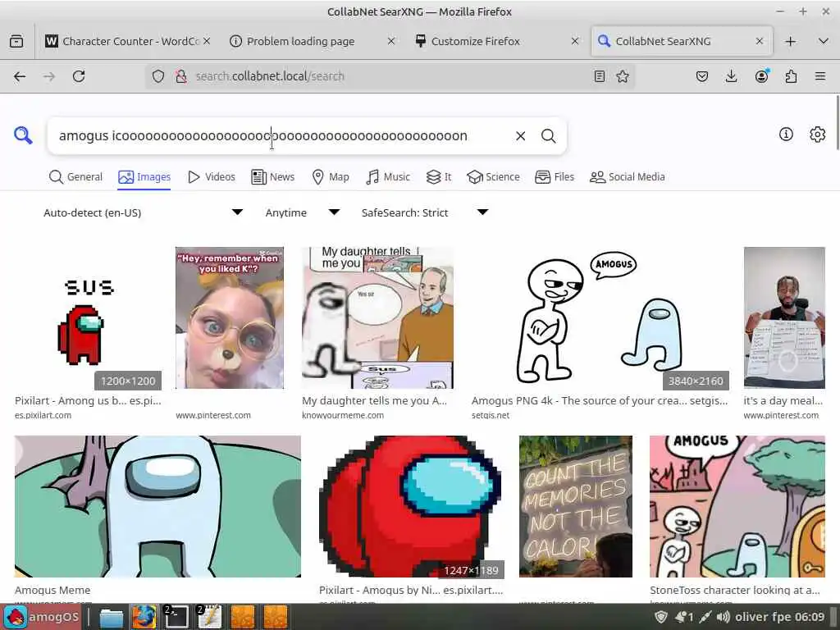
Task: Select the News search category
Action: 272,177
